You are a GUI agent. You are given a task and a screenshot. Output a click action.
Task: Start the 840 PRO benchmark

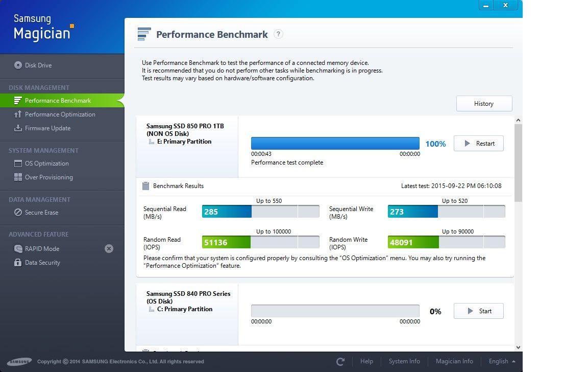[478, 311]
